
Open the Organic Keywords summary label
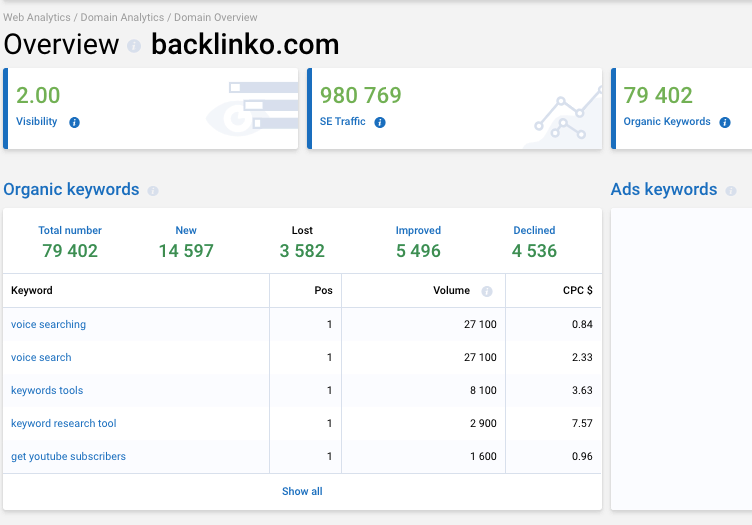[x=667, y=122]
